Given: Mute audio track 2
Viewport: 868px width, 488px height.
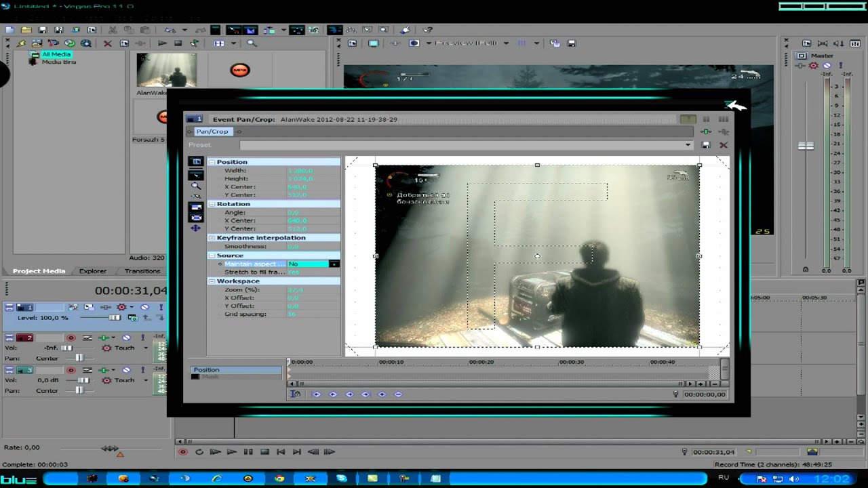Looking at the screenshot, I should click(126, 338).
